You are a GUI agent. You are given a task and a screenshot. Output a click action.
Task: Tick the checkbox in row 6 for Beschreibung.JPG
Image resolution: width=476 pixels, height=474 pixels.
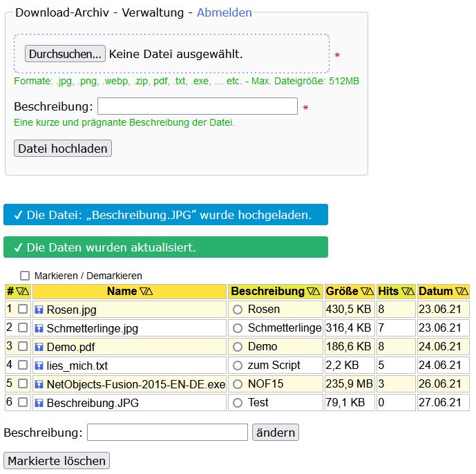point(23,402)
